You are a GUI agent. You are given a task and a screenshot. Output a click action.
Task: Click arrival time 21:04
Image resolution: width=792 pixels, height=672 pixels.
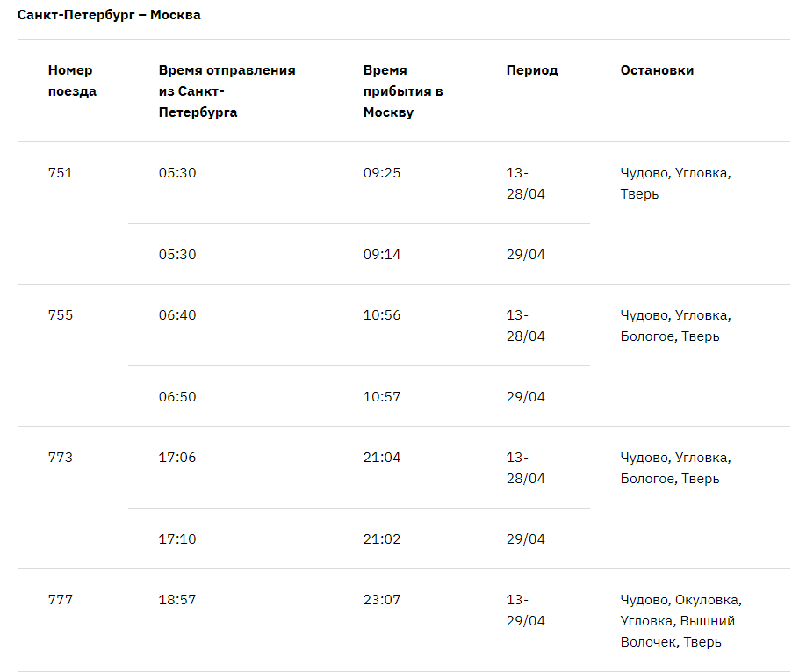pos(381,458)
